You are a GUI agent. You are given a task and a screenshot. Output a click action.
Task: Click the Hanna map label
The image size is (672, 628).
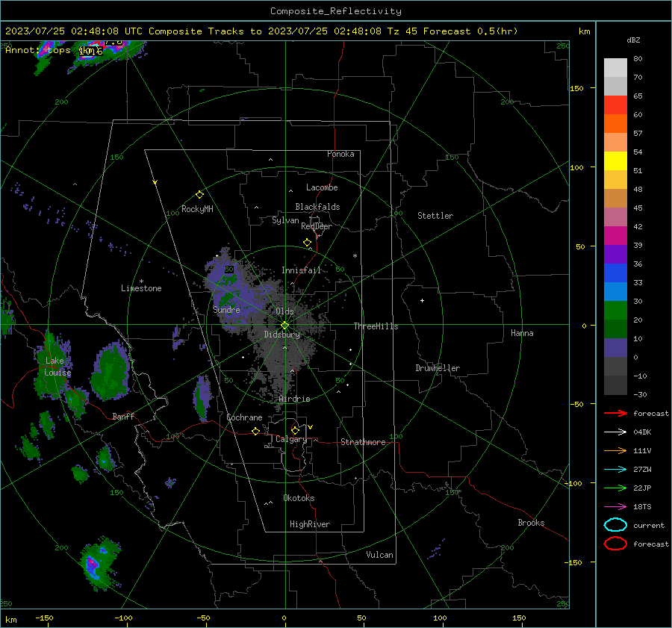click(522, 332)
